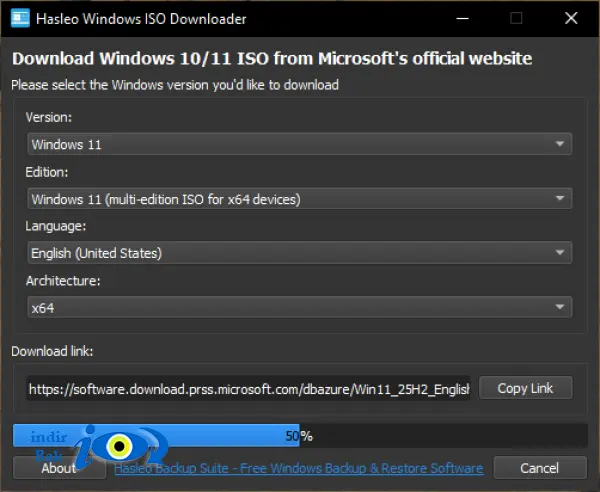The height and width of the screenshot is (492, 600).
Task: Open the Language dropdown showing English (United States)
Action: [300, 253]
